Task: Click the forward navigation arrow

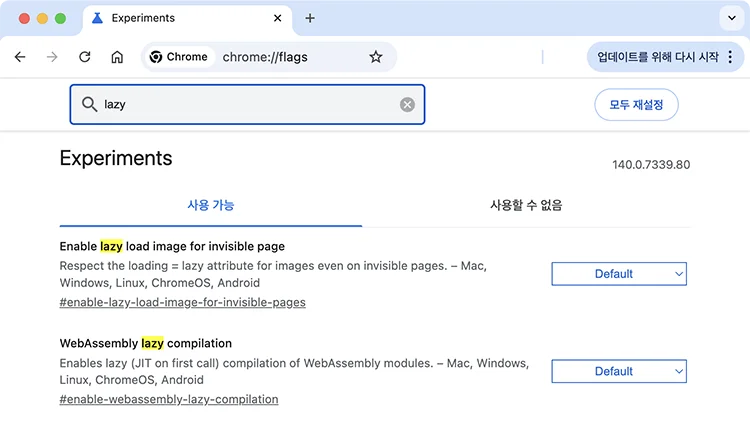Action: click(52, 57)
